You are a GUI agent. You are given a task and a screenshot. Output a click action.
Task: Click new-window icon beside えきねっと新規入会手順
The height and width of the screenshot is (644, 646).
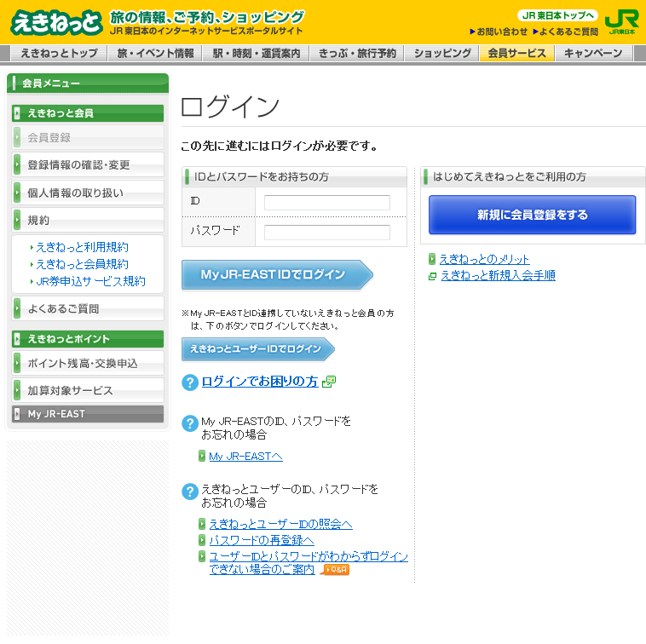(432, 276)
